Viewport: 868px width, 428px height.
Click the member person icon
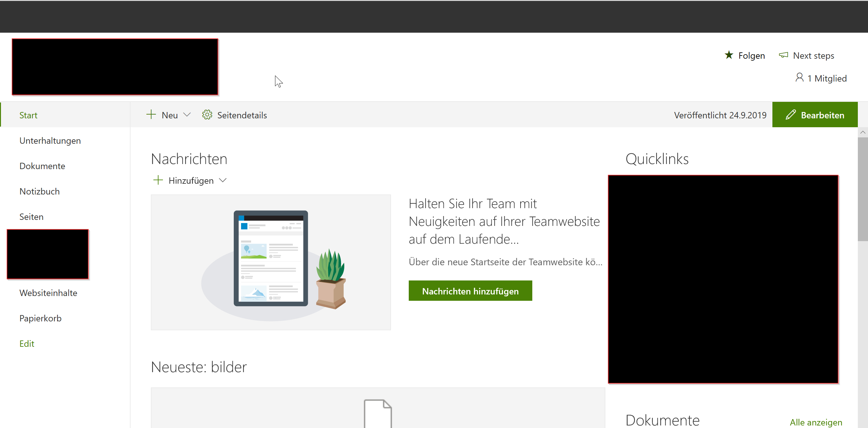799,78
